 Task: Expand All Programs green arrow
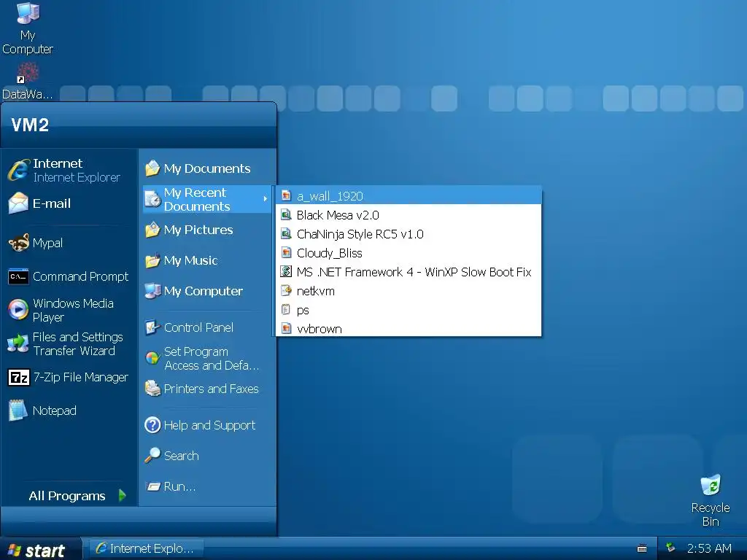tap(123, 496)
